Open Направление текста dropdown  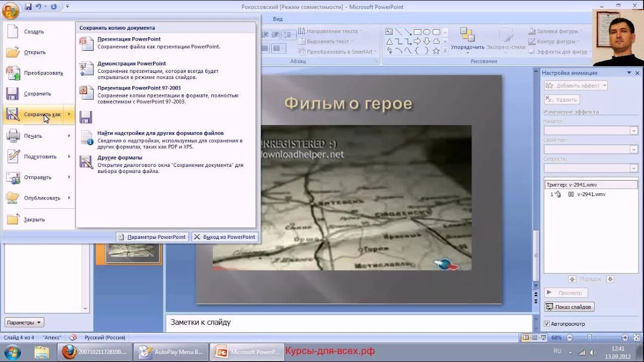click(330, 31)
